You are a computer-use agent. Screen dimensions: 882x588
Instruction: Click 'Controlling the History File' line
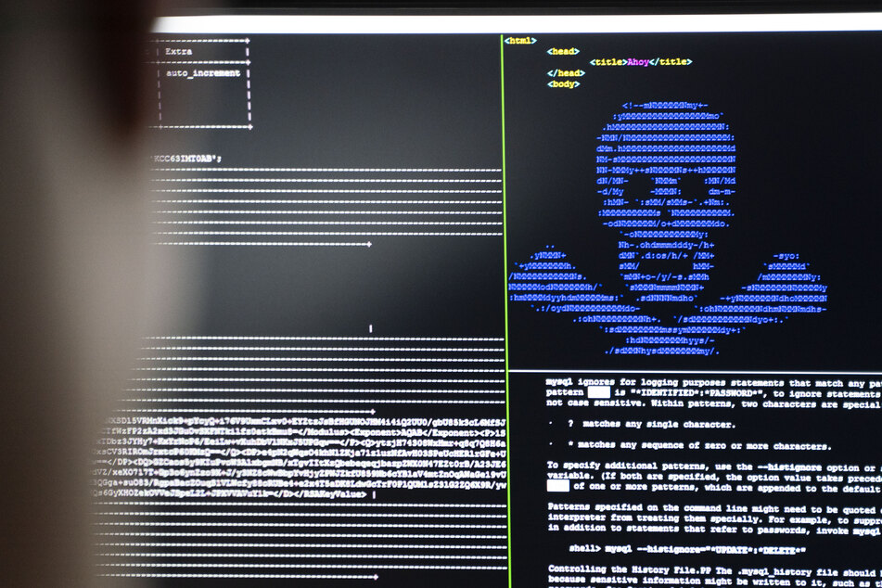click(x=714, y=570)
